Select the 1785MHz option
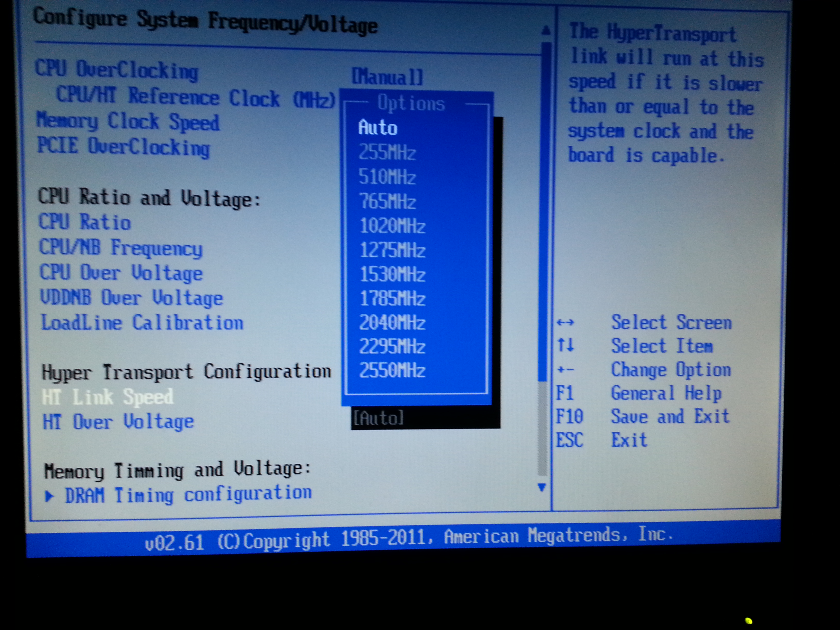 pyautogui.click(x=392, y=299)
